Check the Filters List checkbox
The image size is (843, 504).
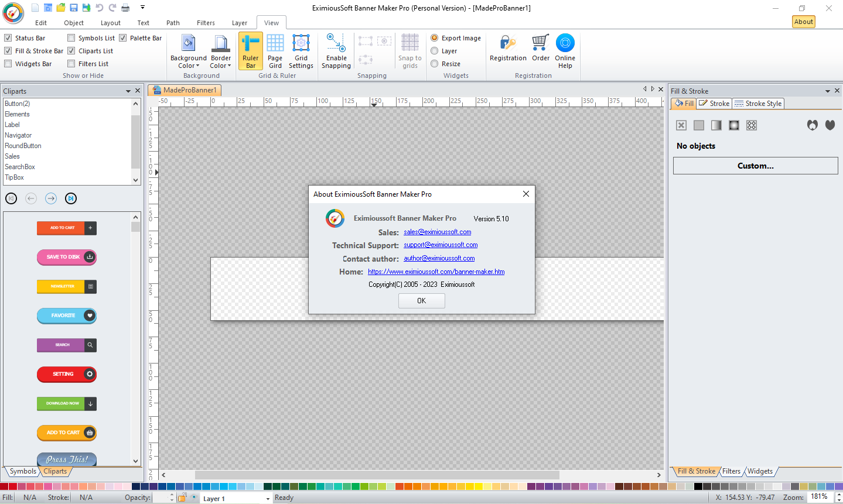[x=71, y=64]
